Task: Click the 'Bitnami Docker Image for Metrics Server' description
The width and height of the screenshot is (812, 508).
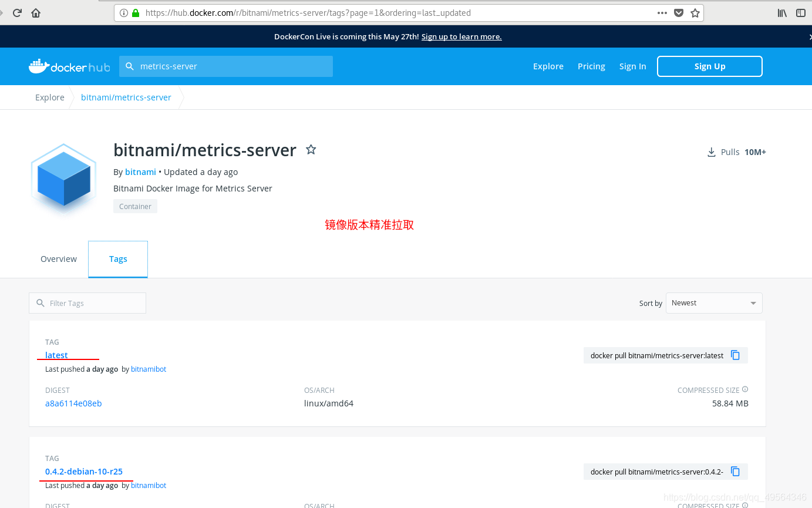Action: point(193,189)
